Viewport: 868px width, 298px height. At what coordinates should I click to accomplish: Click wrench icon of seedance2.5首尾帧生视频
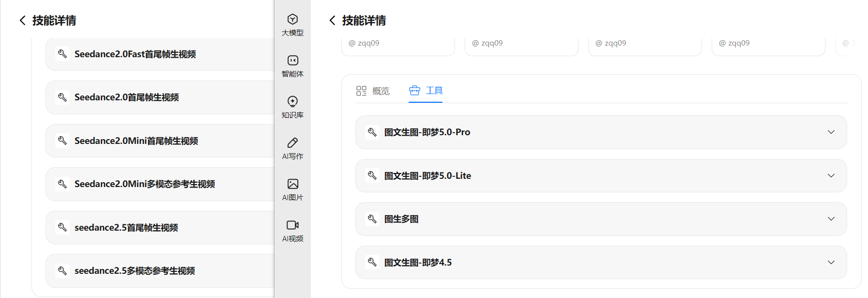tap(62, 227)
